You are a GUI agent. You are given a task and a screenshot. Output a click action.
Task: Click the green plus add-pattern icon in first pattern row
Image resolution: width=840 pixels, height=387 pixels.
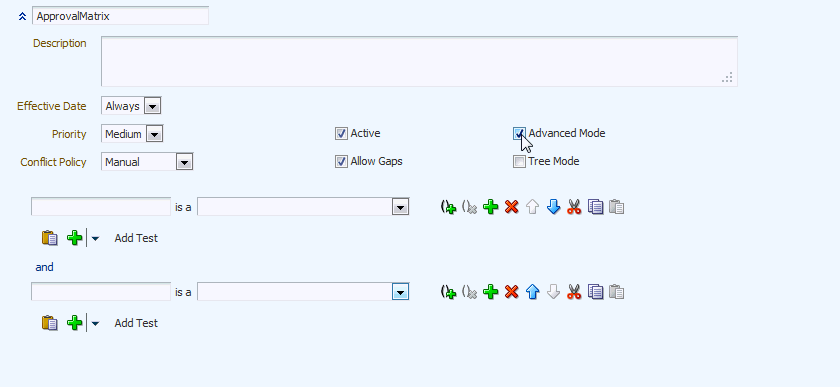click(x=491, y=207)
